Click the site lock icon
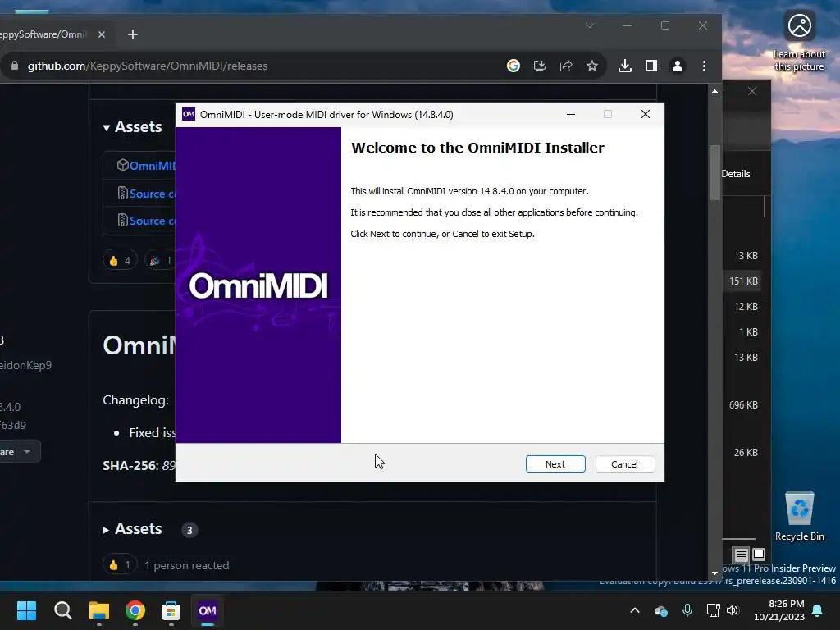The image size is (840, 630). pyautogui.click(x=15, y=66)
